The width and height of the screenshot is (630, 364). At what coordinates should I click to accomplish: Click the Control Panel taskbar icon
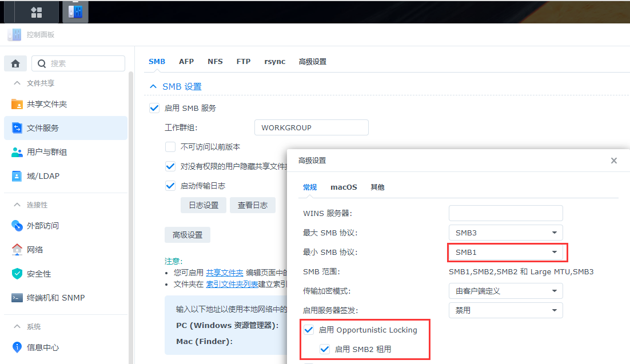[x=75, y=12]
